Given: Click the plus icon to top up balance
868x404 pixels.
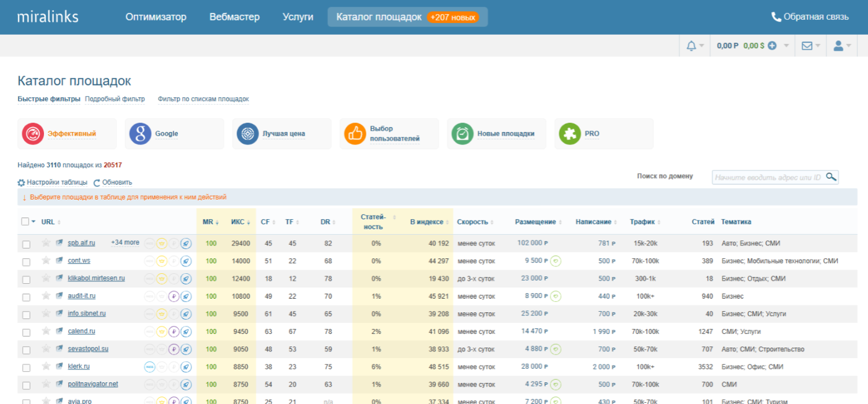Looking at the screenshot, I should click(772, 45).
